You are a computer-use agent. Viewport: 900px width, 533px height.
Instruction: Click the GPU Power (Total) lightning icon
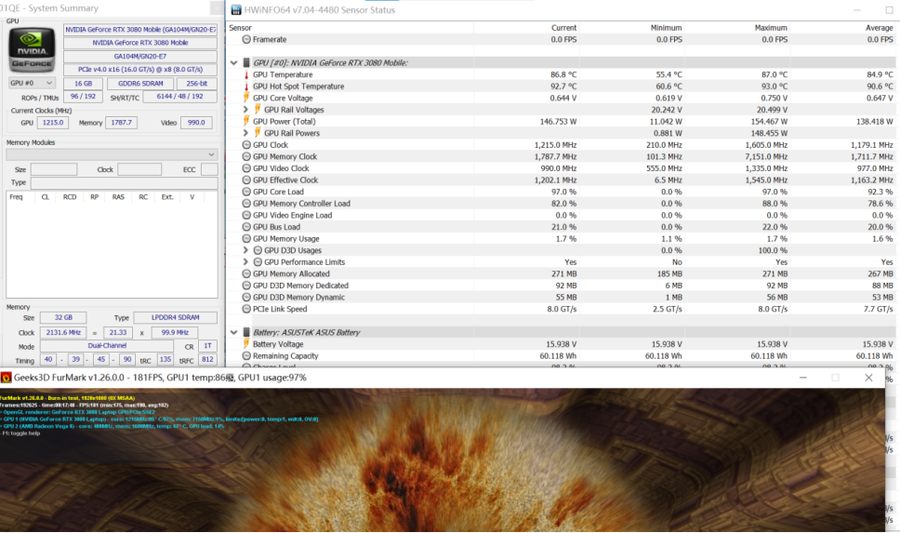246,122
